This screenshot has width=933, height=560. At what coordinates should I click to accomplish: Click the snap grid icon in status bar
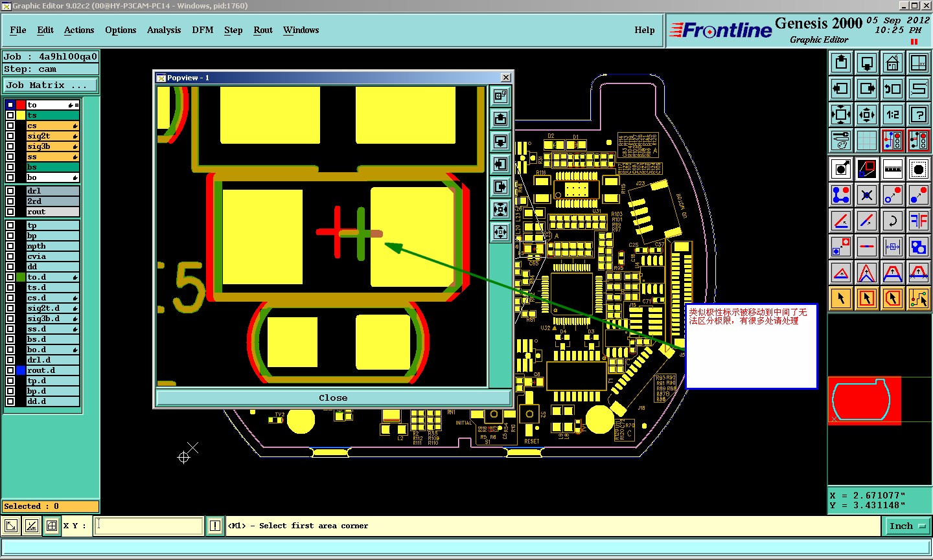[52, 526]
